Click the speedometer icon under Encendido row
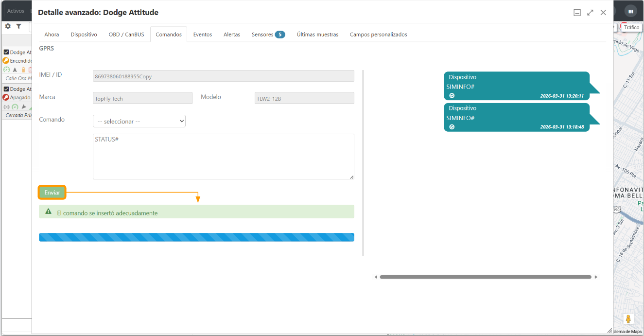The image size is (644, 336). coord(7,70)
